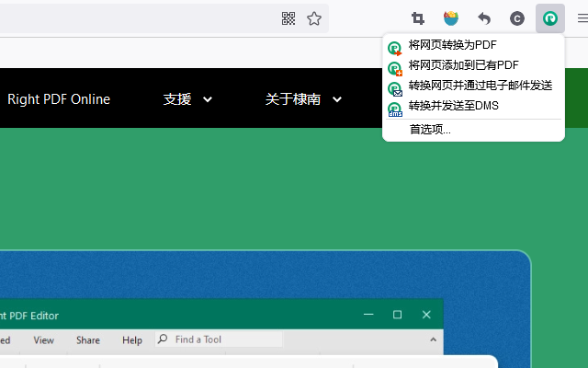Click the 支援 navigation label
The image size is (588, 368).
click(177, 99)
